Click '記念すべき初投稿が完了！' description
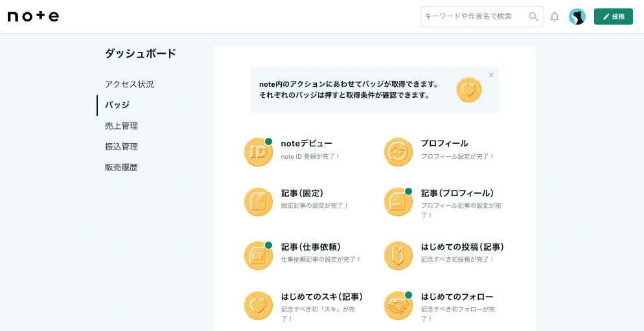This screenshot has height=331, width=644. 457,260
